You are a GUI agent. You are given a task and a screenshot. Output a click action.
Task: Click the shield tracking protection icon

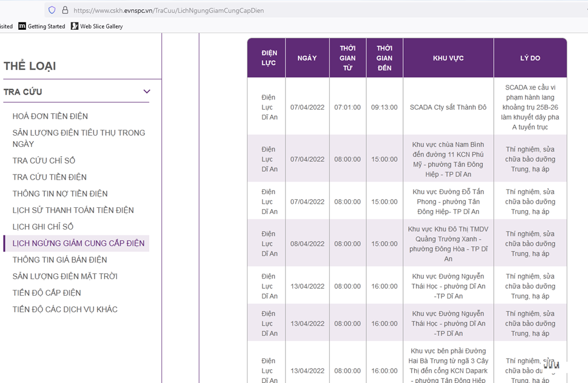52,10
